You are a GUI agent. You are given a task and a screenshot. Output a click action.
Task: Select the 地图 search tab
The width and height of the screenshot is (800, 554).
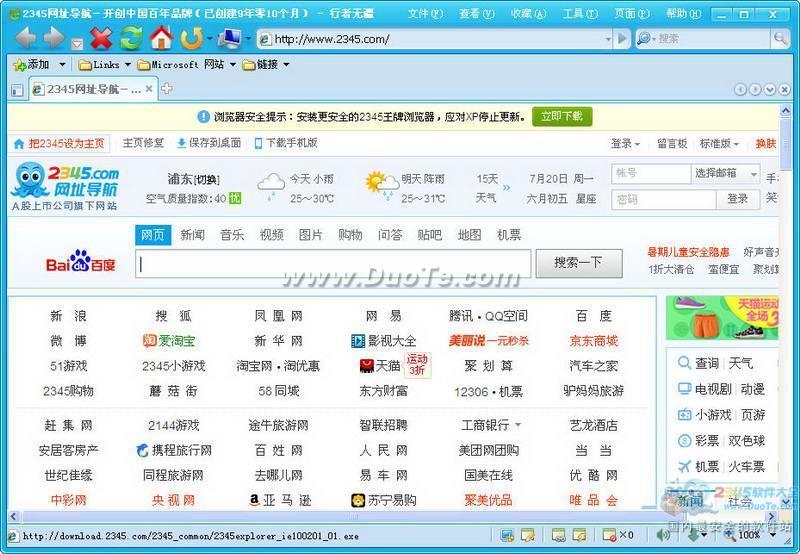coord(469,235)
